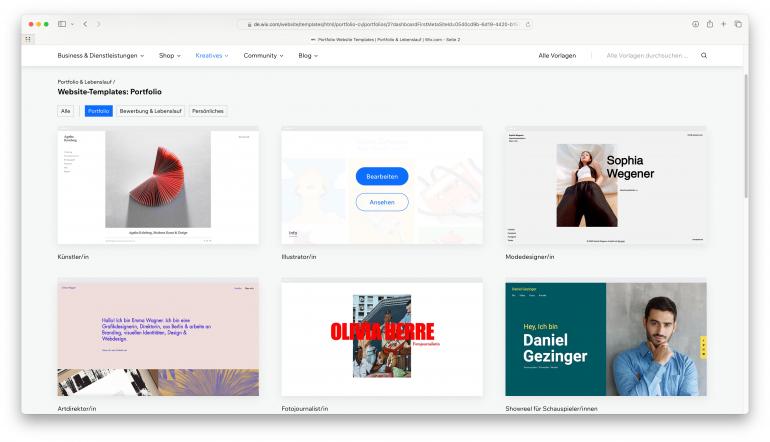
Task: Add a new tab with plus icon
Action: click(723, 24)
